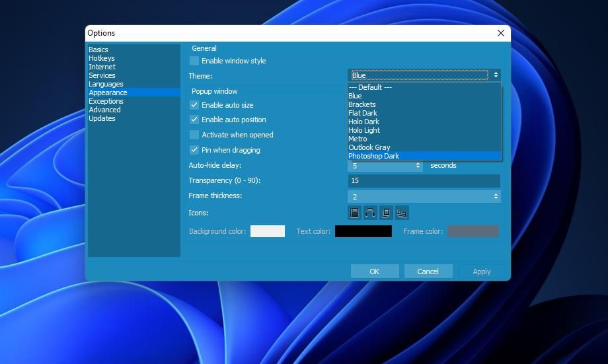Choose Outlook Gray theme option
Screen dimensions: 608x364
click(424, 147)
